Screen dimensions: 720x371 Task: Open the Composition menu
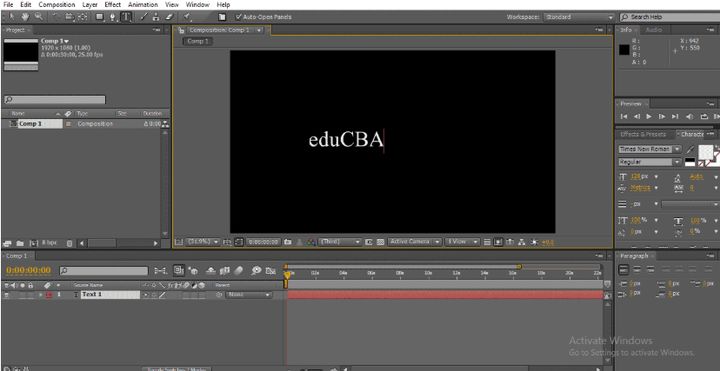pyautogui.click(x=56, y=5)
